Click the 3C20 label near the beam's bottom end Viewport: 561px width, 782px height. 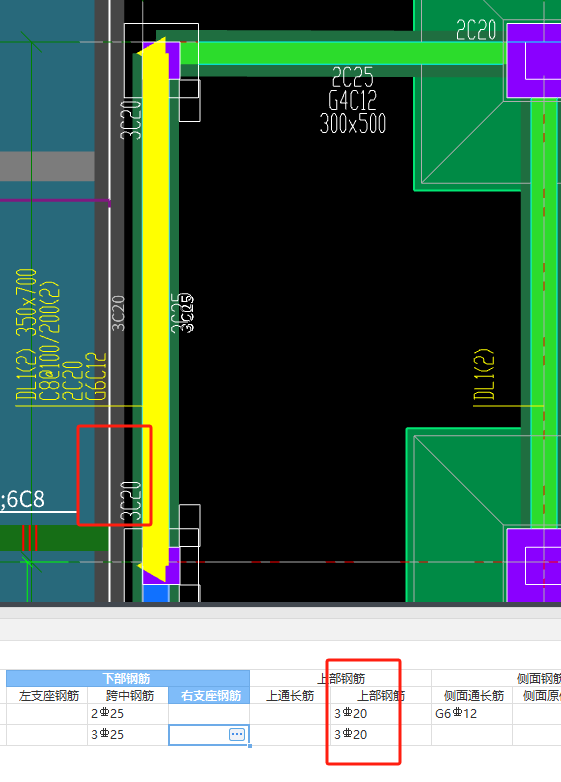coord(131,501)
